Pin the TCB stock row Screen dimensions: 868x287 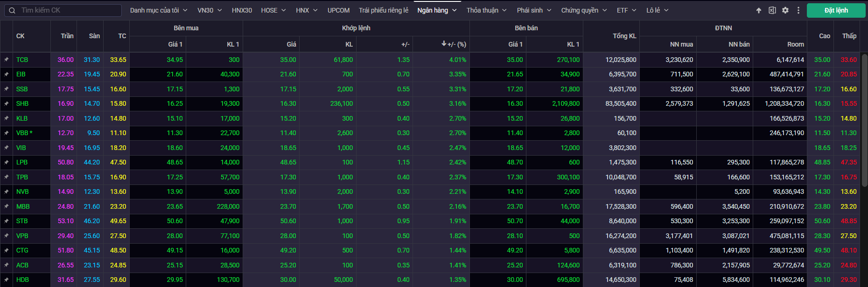tap(7, 60)
